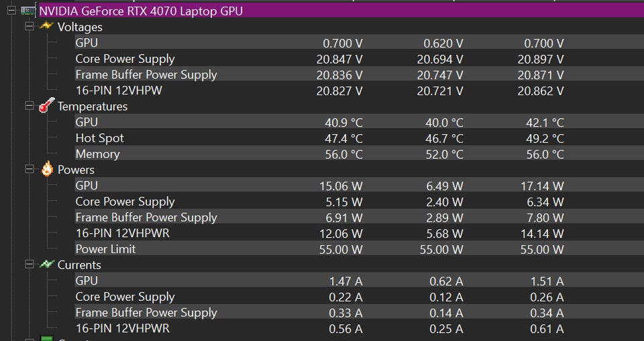
Task: Click the 6.49 W GPU power value
Action: click(445, 186)
